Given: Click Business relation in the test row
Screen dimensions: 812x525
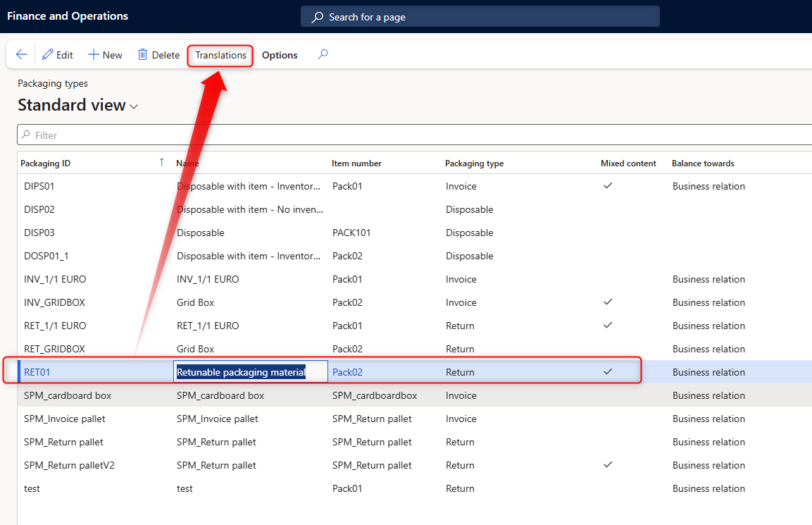Looking at the screenshot, I should [708, 489].
